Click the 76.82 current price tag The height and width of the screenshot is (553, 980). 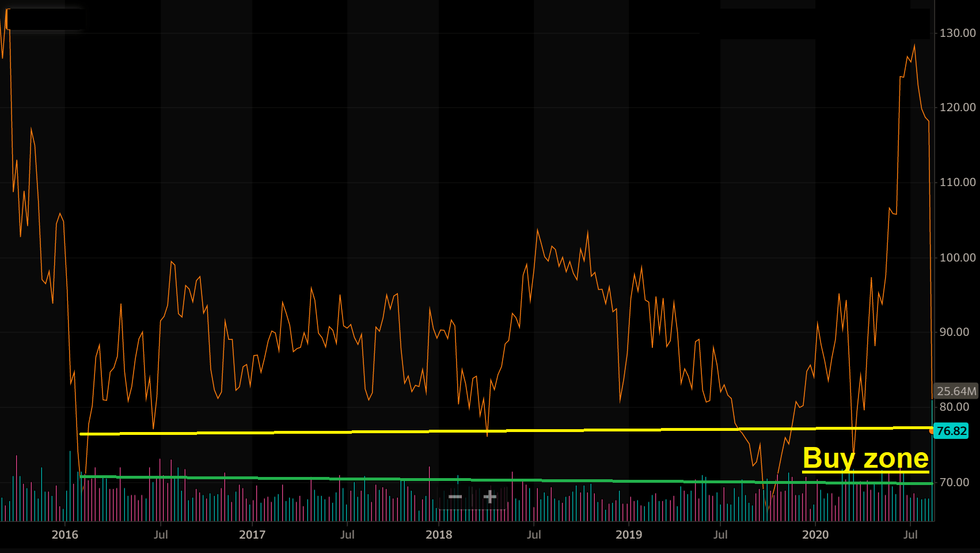(x=951, y=431)
